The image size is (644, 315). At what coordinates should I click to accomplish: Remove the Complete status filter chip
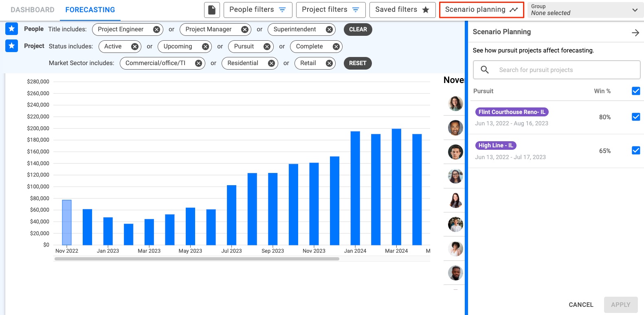(336, 46)
